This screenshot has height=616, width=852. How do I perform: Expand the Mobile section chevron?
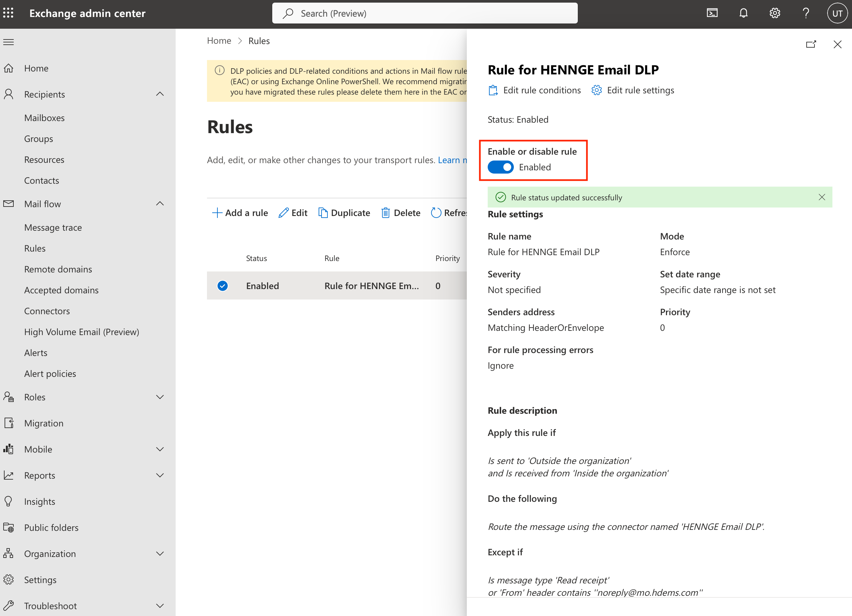160,449
